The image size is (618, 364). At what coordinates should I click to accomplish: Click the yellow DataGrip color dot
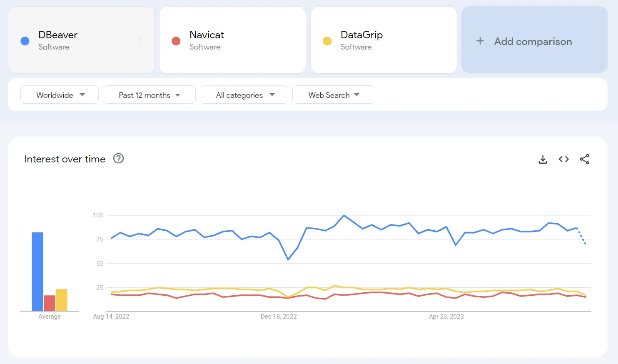(x=327, y=41)
